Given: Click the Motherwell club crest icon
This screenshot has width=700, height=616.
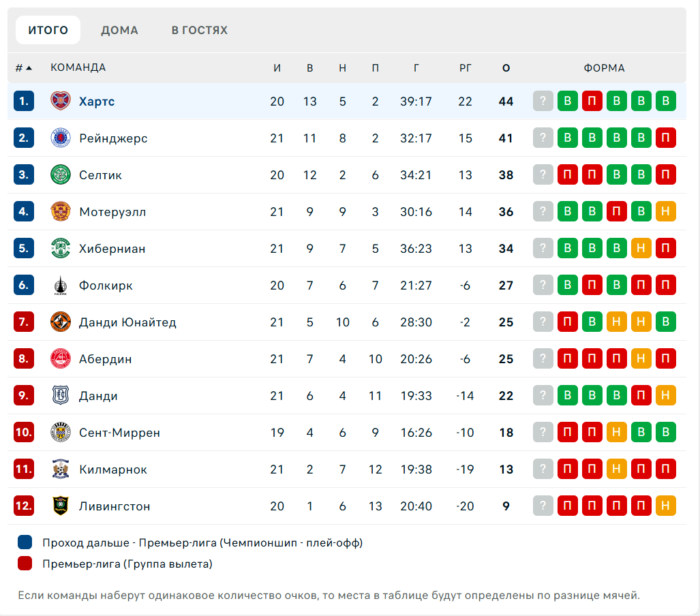Looking at the screenshot, I should (x=61, y=212).
